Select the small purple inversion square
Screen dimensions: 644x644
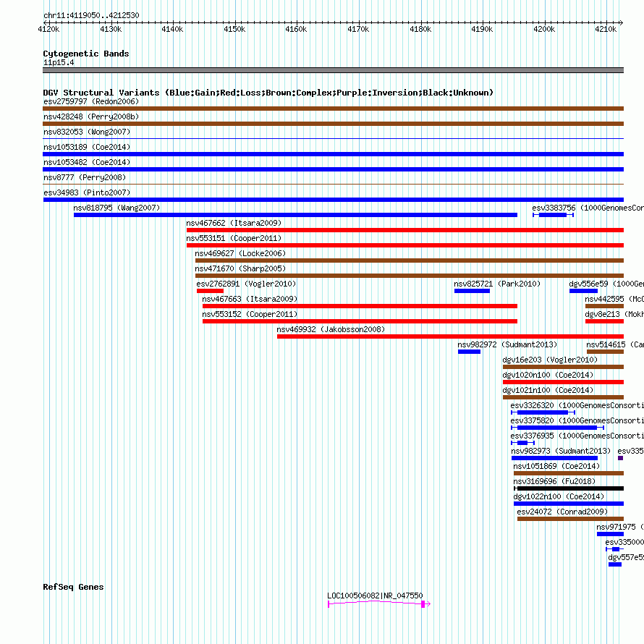[620, 458]
